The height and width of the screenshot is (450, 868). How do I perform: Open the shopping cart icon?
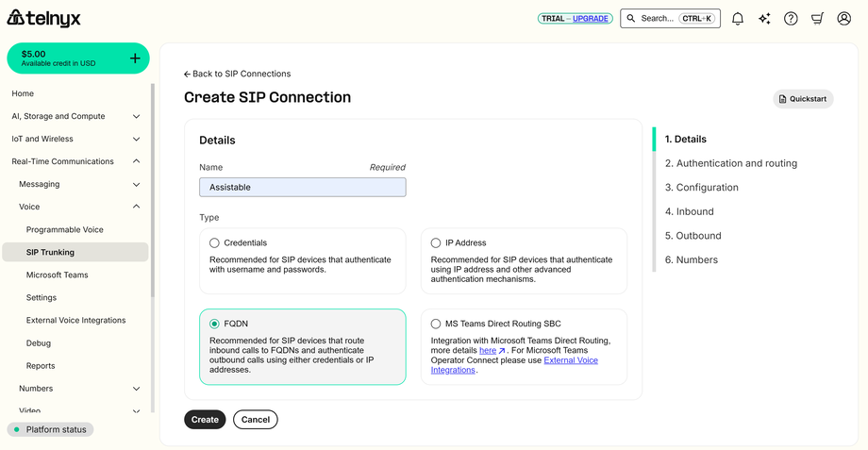pyautogui.click(x=817, y=19)
